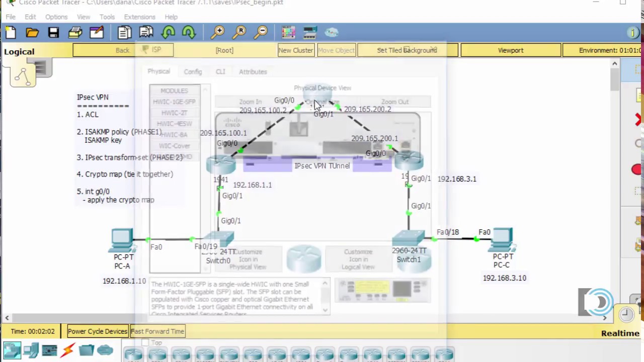
Task: Undo the last action via green arrow
Action: [x=168, y=33]
